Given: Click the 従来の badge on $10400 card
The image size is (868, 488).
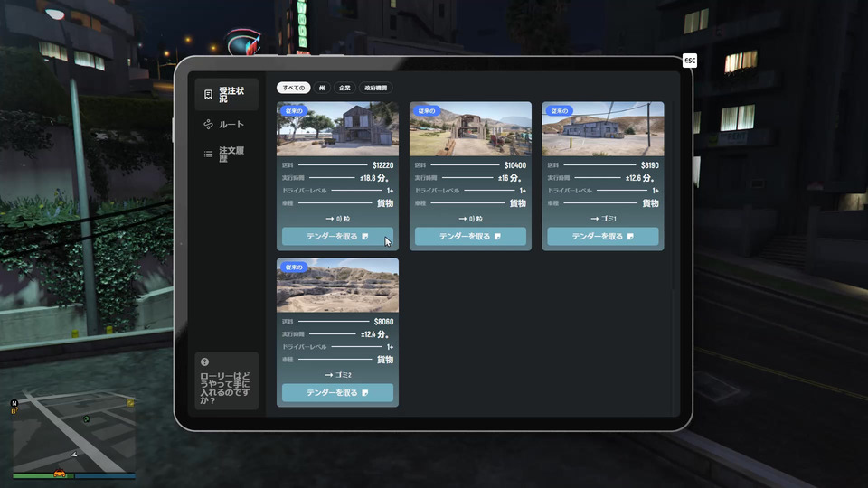Looking at the screenshot, I should [x=427, y=110].
